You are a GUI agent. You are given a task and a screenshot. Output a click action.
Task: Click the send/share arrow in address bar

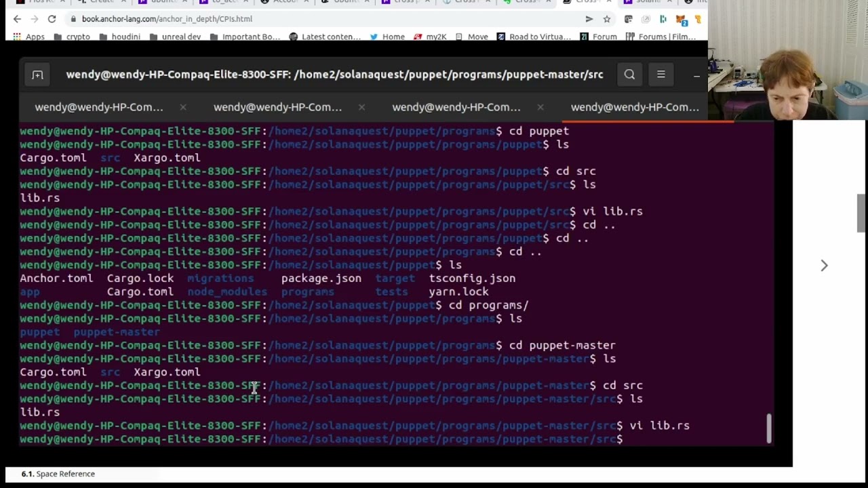tap(589, 19)
